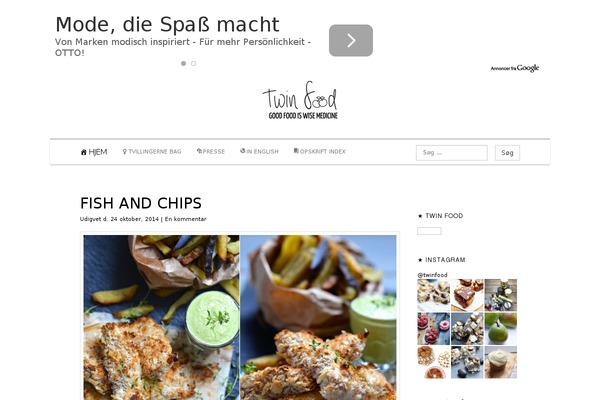This screenshot has height=400, width=600.
Task: Select the second ad carousel dot
Action: pos(194,64)
